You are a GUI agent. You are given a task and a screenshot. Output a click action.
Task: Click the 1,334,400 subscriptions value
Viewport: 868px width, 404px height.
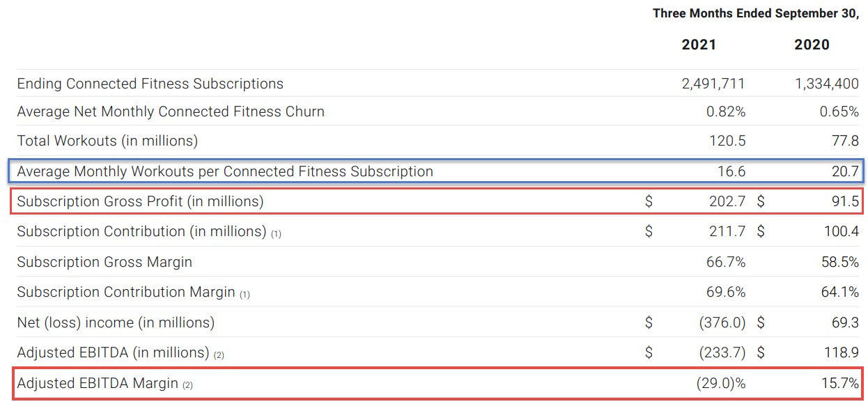point(827,84)
